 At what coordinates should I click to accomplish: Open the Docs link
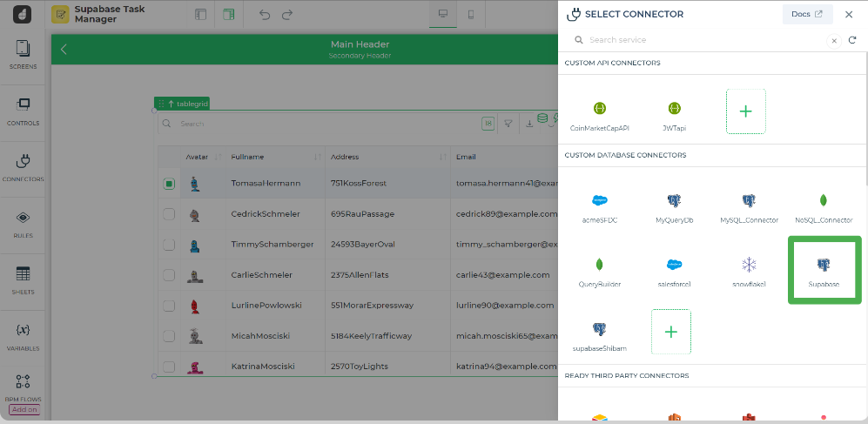tap(806, 14)
